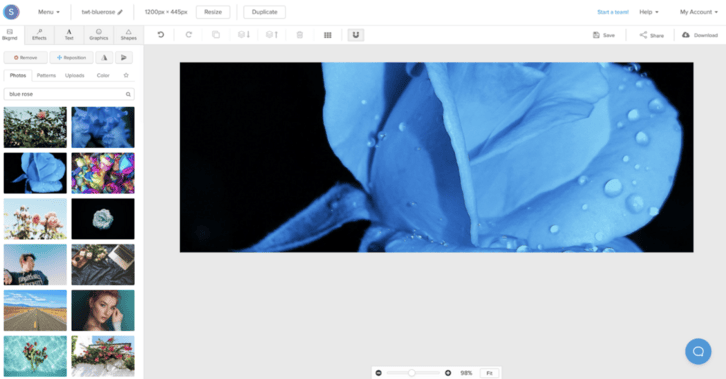
Task: Click the zoom slider handle
Action: pos(411,373)
